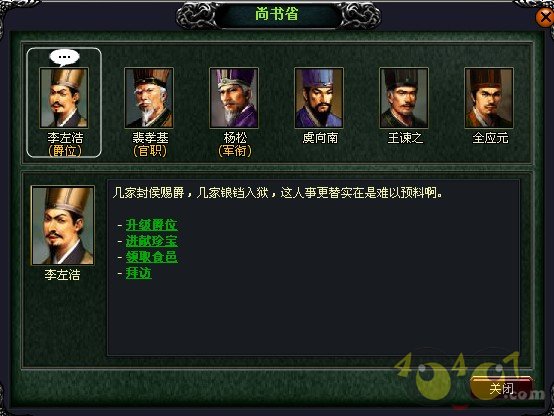
Task: Click the speech bubble icon above 李左浩
Action: coord(64,58)
